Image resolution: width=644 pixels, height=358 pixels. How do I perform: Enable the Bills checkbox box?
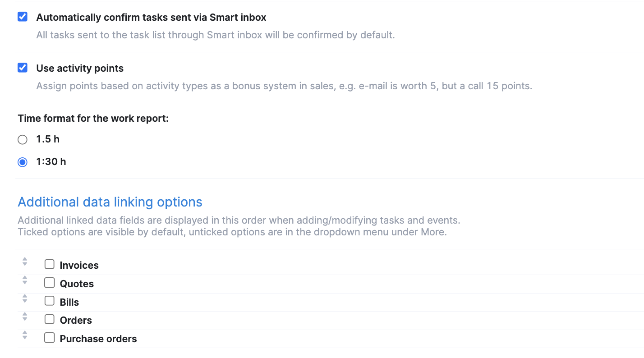tap(50, 301)
